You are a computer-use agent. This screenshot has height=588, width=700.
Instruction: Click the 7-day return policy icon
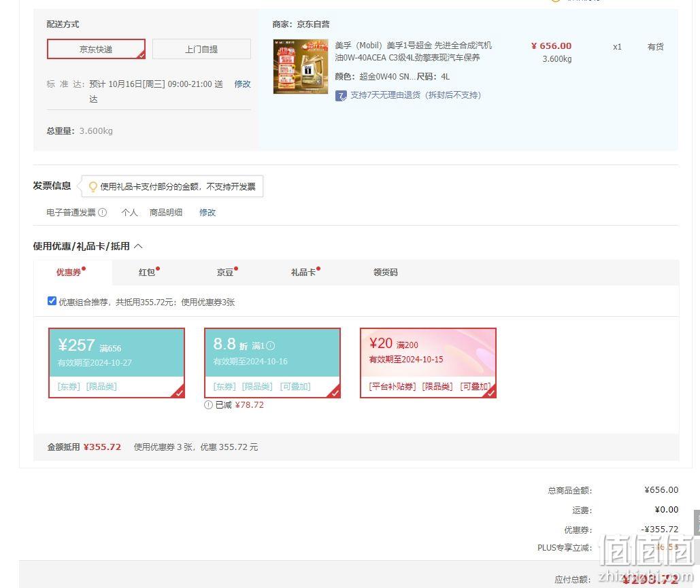(341, 95)
